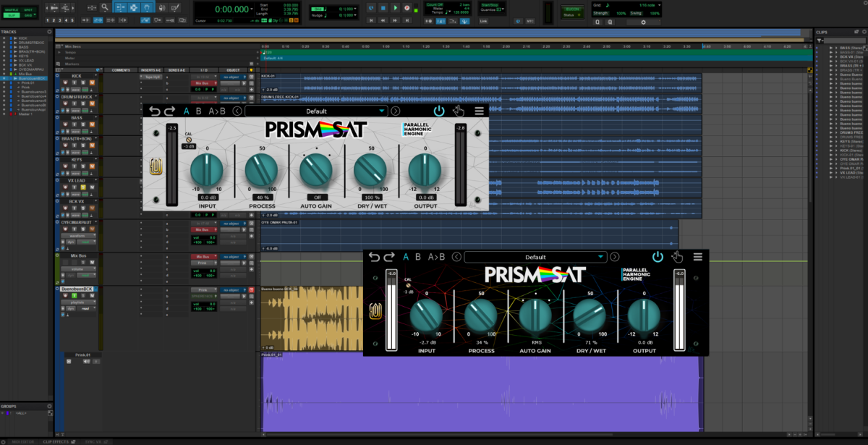This screenshot has width=868, height=445.
Task: Open Mix Bus track volume view selector
Action: 78,269
